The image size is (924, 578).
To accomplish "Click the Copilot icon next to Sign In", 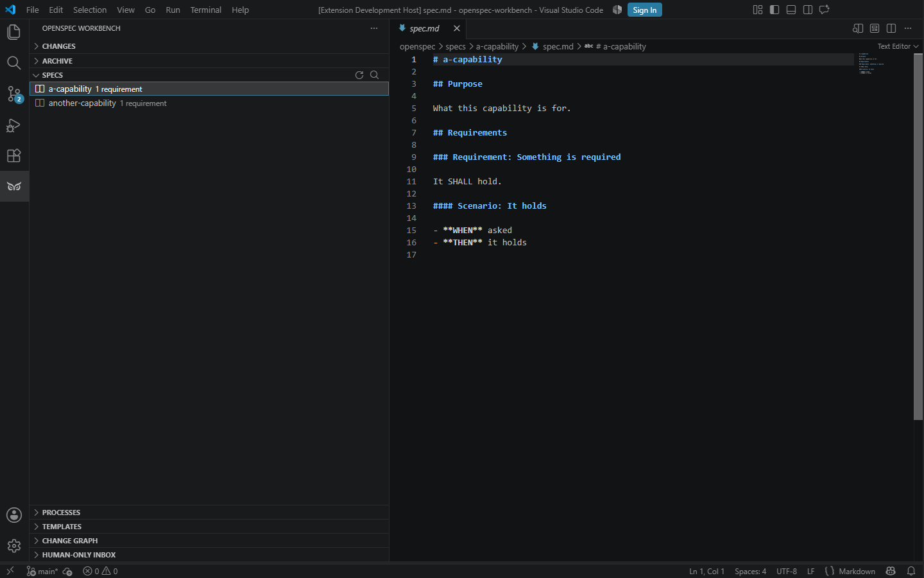I will [617, 10].
